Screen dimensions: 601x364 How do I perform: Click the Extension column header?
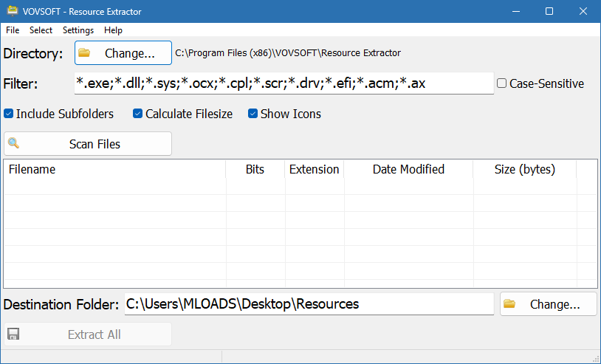click(314, 169)
